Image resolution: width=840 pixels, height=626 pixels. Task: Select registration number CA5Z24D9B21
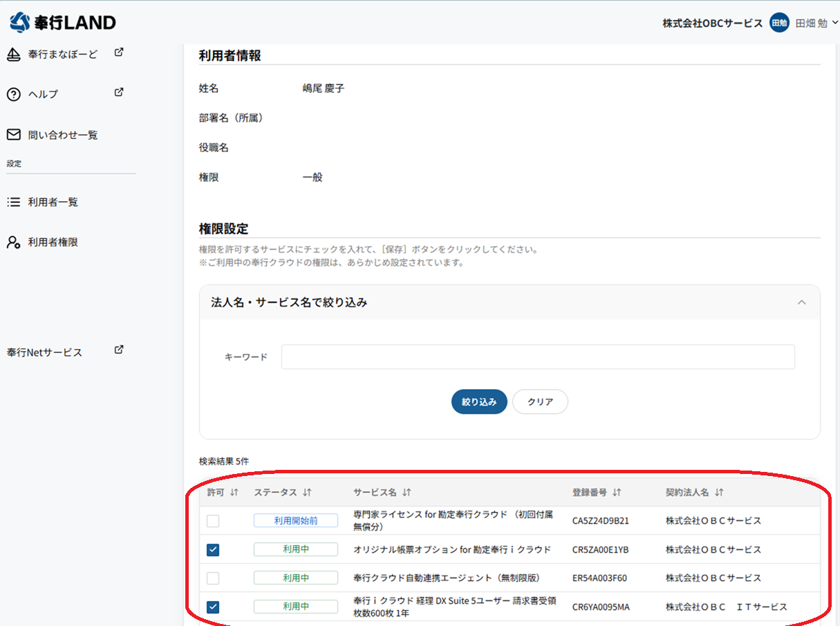tap(600, 521)
